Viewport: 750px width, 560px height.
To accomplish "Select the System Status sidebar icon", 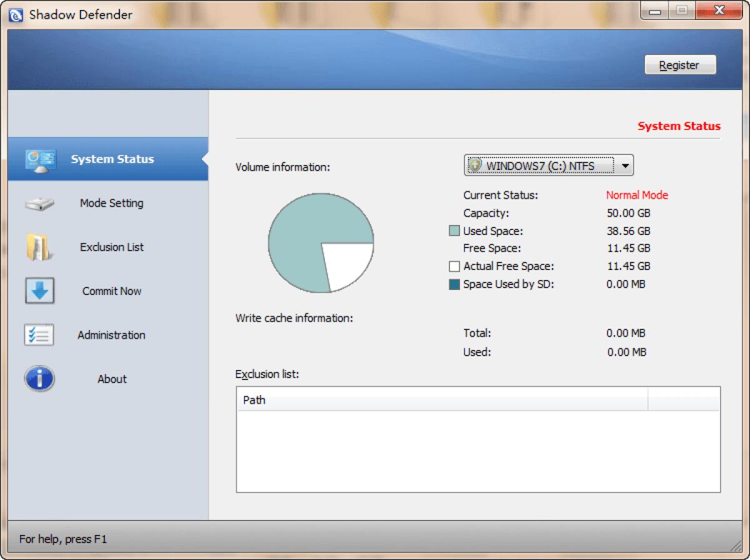I will 39,159.
